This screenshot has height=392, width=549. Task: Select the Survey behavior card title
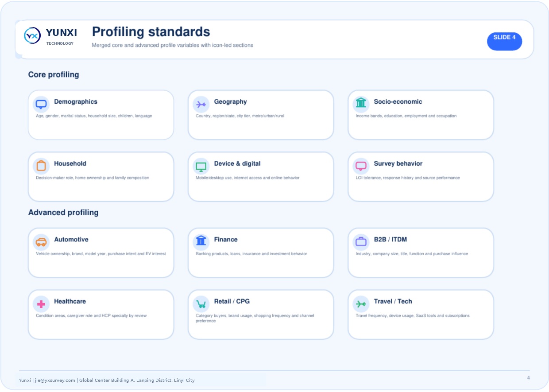[x=398, y=163]
